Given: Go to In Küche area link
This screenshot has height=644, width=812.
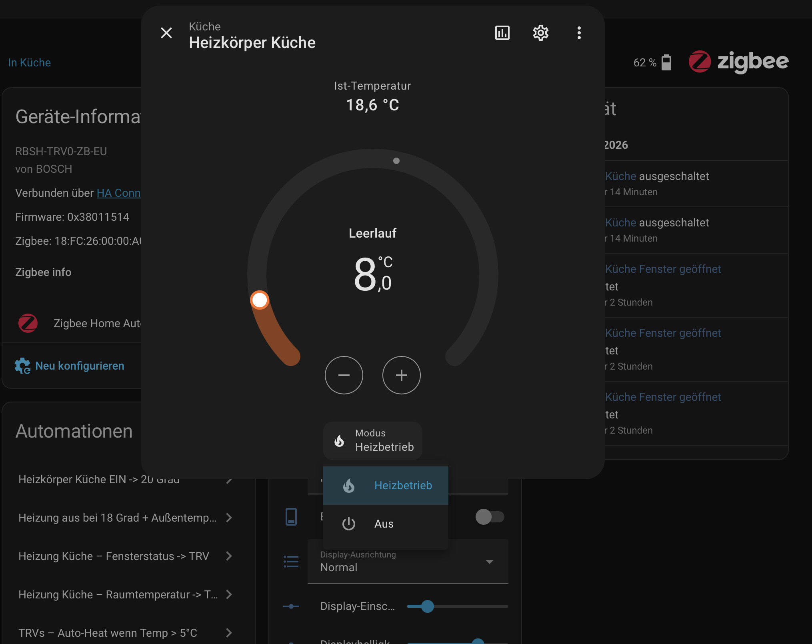Looking at the screenshot, I should click(x=30, y=62).
